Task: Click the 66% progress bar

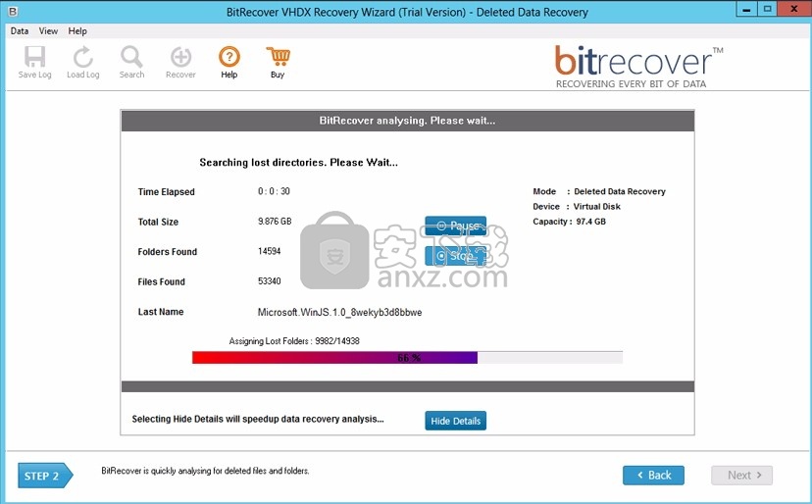Action: pyautogui.click(x=407, y=358)
